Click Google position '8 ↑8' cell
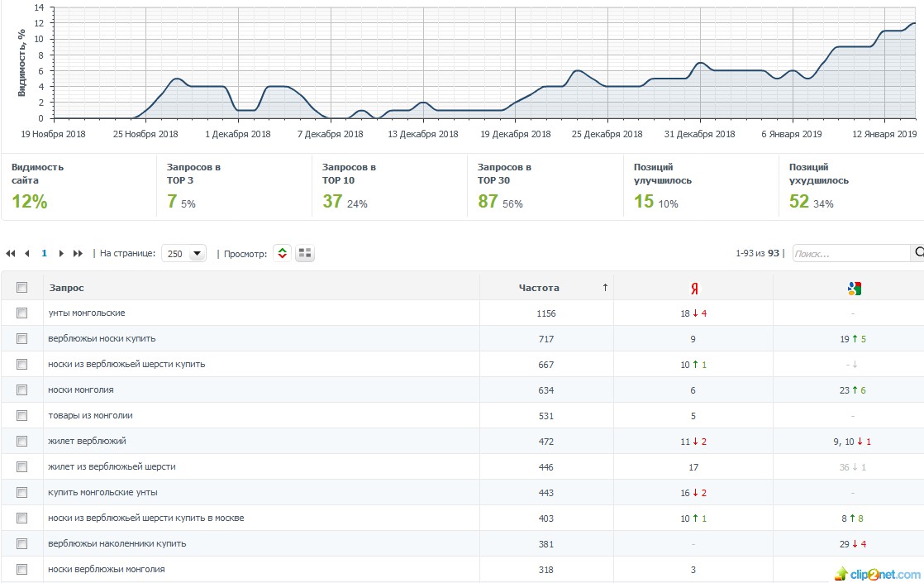924x583 pixels. 853,518
